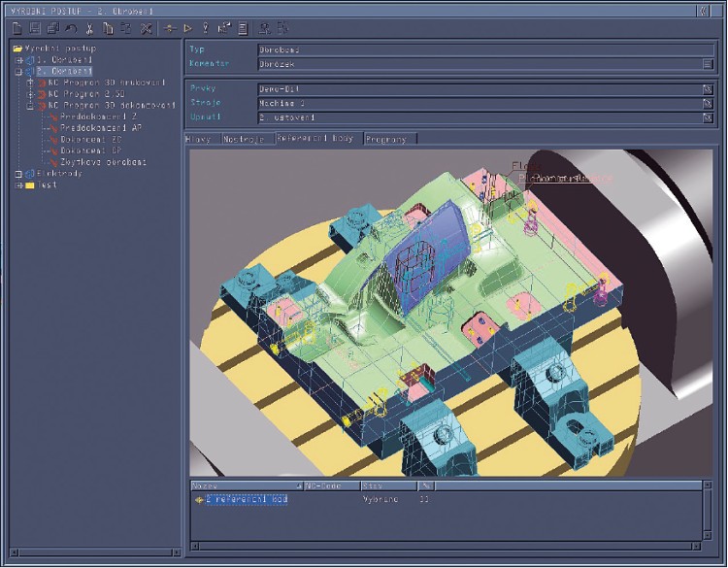The image size is (728, 568).
Task: Click the browse button beside Stroje field
Action: [708, 103]
